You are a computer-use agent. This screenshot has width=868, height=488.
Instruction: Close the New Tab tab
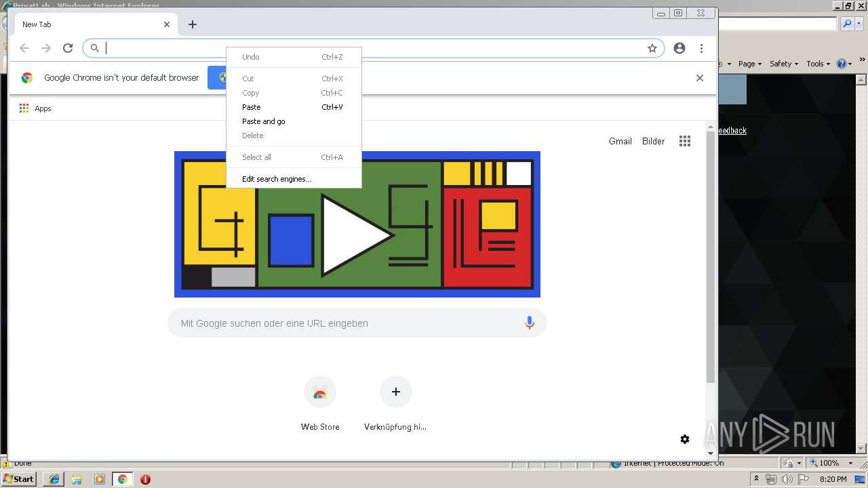pyautogui.click(x=167, y=24)
